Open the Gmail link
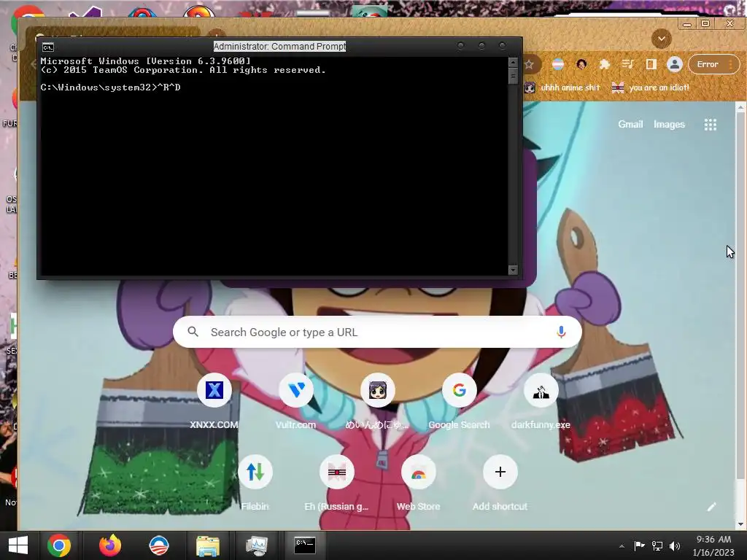 point(630,124)
